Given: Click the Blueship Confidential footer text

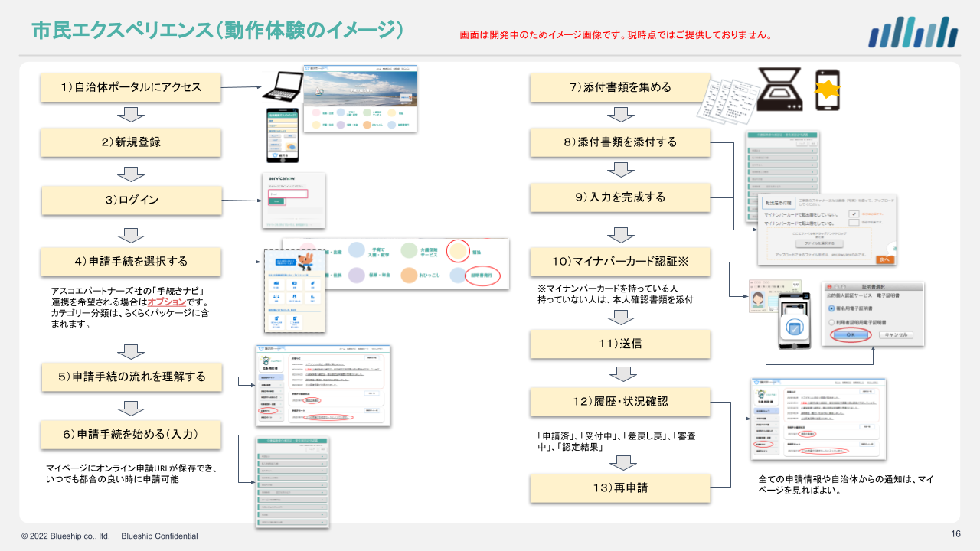Looking at the screenshot, I should 159,536.
